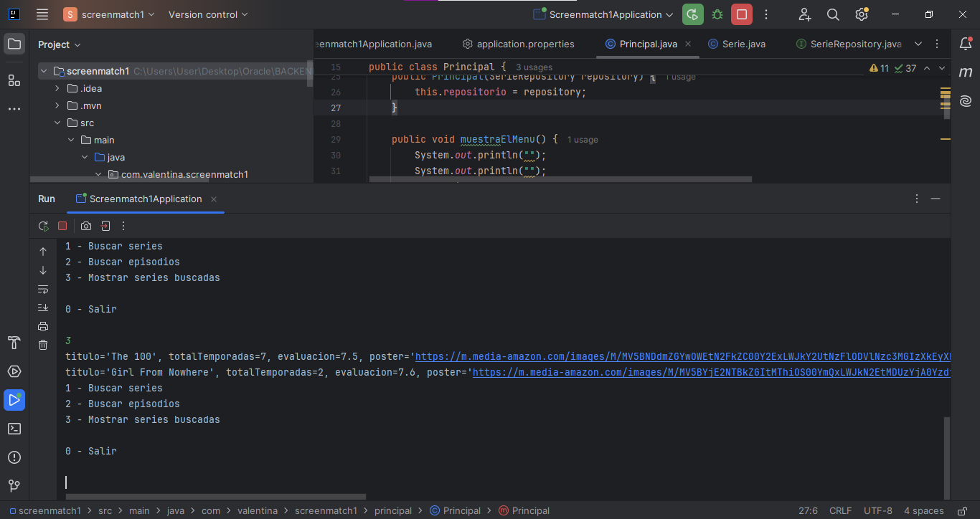This screenshot has width=980, height=519.
Task: Change UTF-8 file encoding
Action: click(x=878, y=510)
